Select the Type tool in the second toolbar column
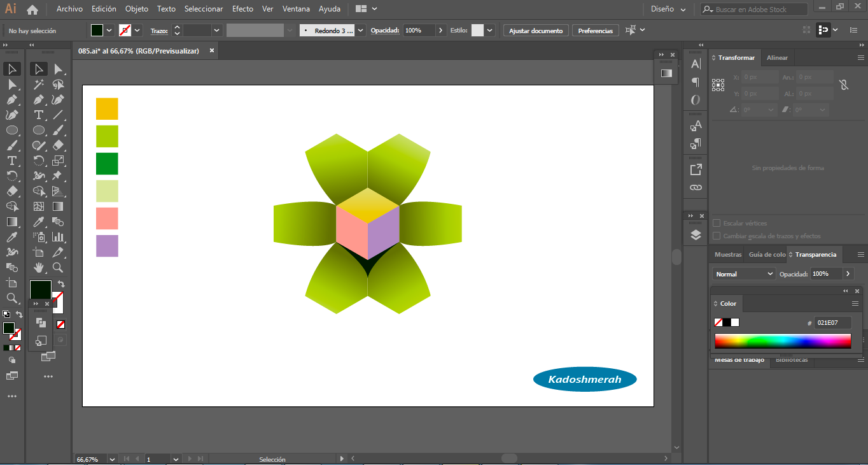Screen dimensions: 868x465 (39, 115)
